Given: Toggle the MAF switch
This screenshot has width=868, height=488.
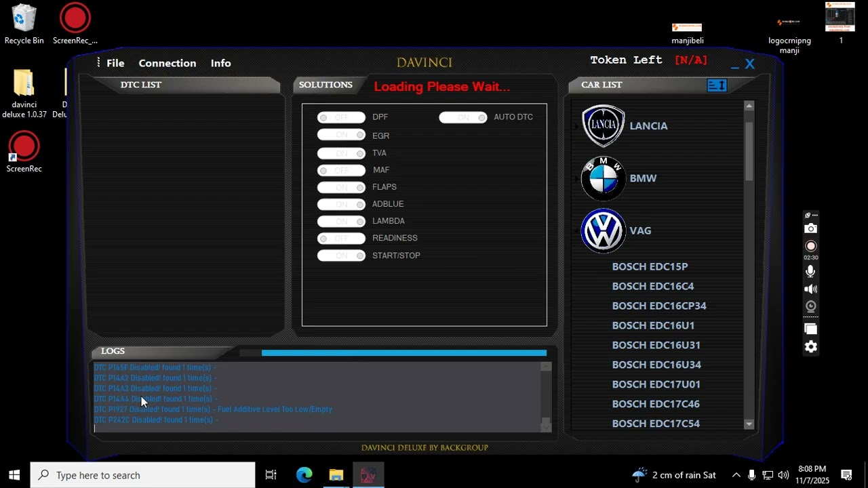Looking at the screenshot, I should [x=341, y=170].
